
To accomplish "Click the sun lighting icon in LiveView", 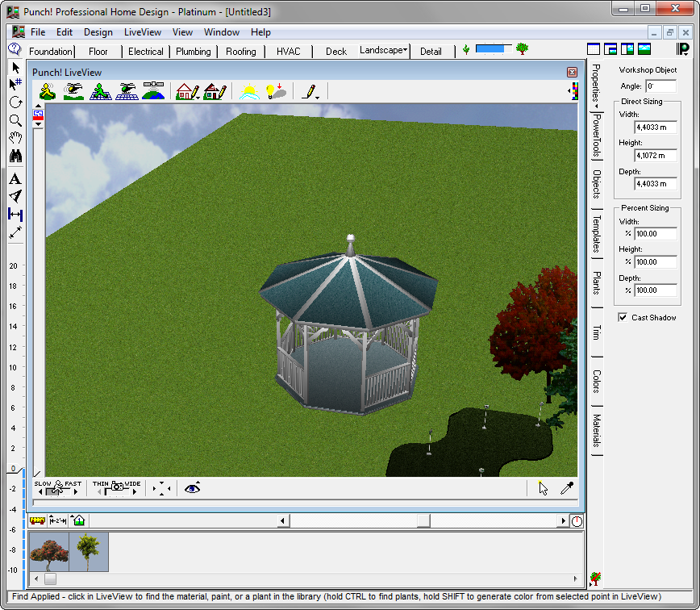I will pyautogui.click(x=248, y=91).
